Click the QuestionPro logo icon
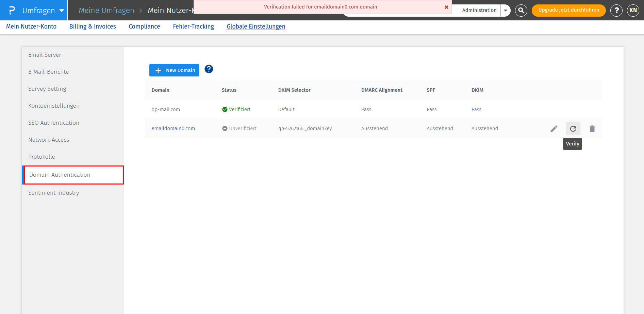Image resolution: width=644 pixels, height=314 pixels. tap(12, 10)
